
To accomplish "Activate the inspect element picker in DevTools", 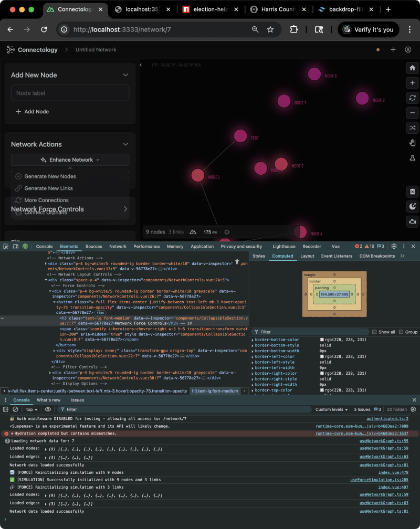I will 7,246.
